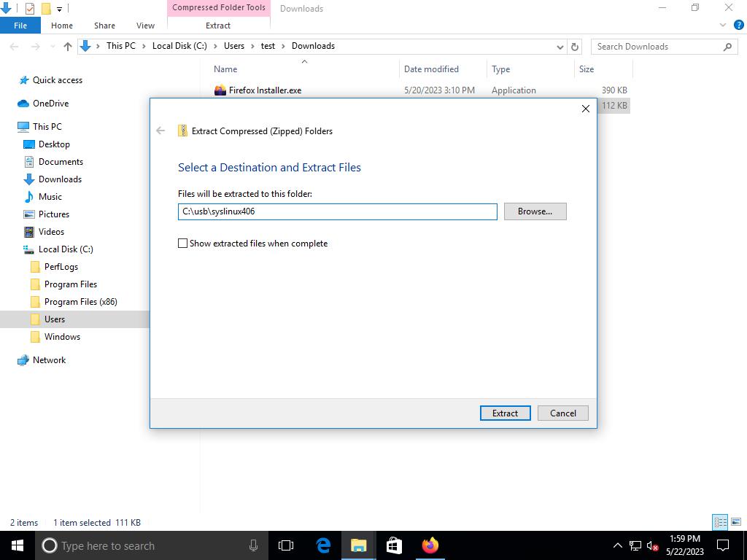Click the Extract button

(505, 413)
